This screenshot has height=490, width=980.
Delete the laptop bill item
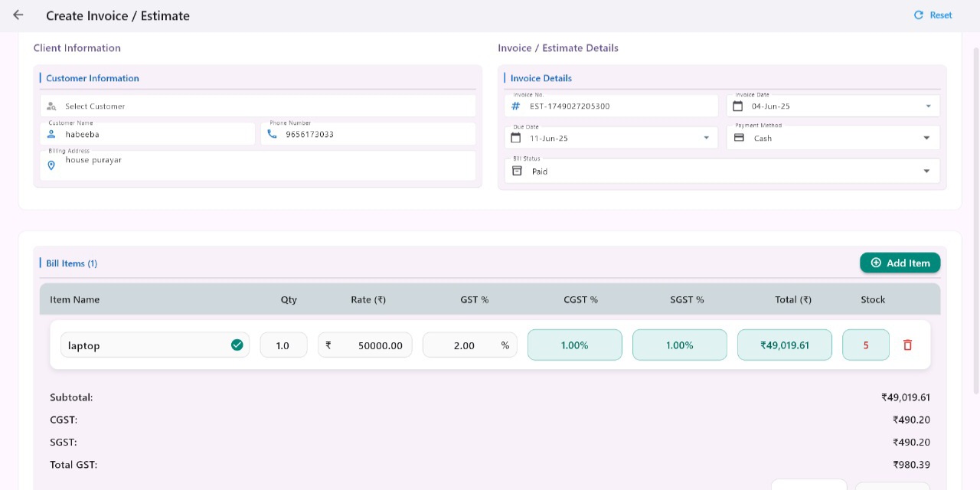click(907, 345)
